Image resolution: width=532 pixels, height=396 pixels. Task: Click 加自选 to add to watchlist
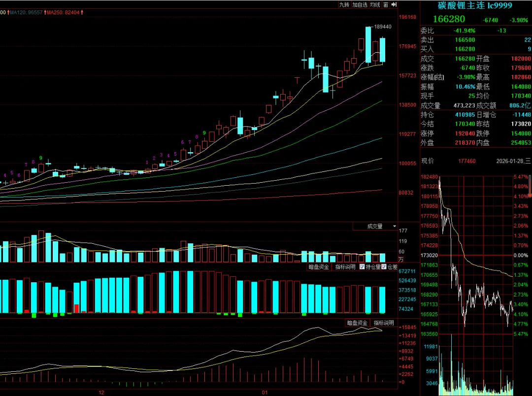coord(360,5)
